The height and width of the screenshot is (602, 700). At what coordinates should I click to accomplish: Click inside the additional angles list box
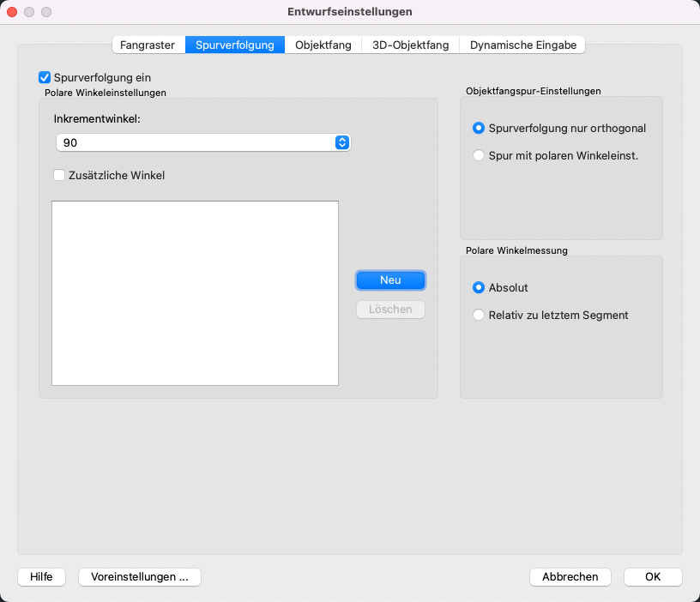point(195,293)
